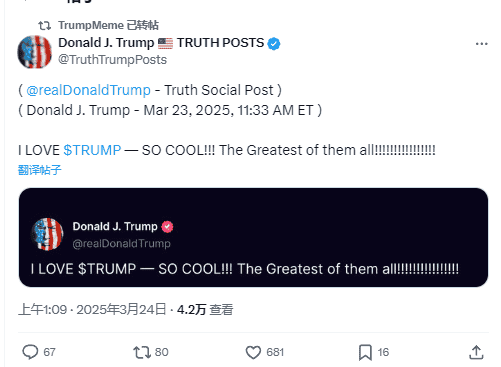Click the TrumpMeme 已转帖 repost label

108,25
